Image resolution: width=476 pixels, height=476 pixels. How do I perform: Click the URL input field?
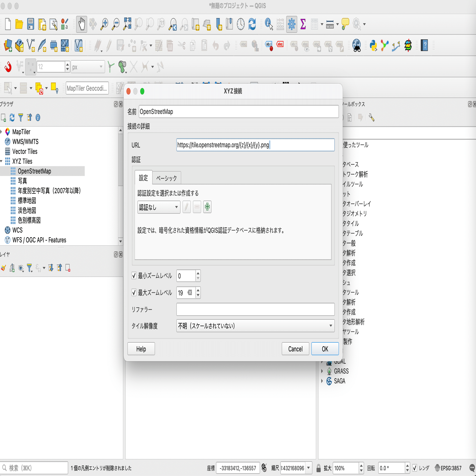point(255,145)
